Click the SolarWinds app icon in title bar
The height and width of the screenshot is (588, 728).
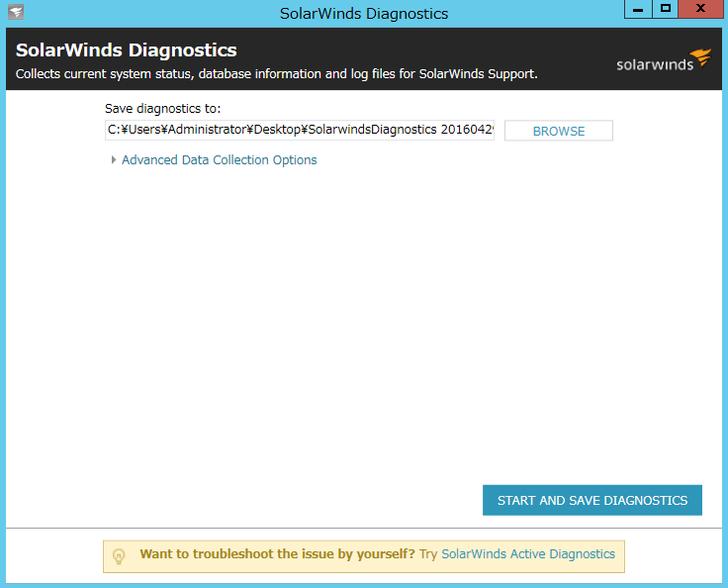16,12
